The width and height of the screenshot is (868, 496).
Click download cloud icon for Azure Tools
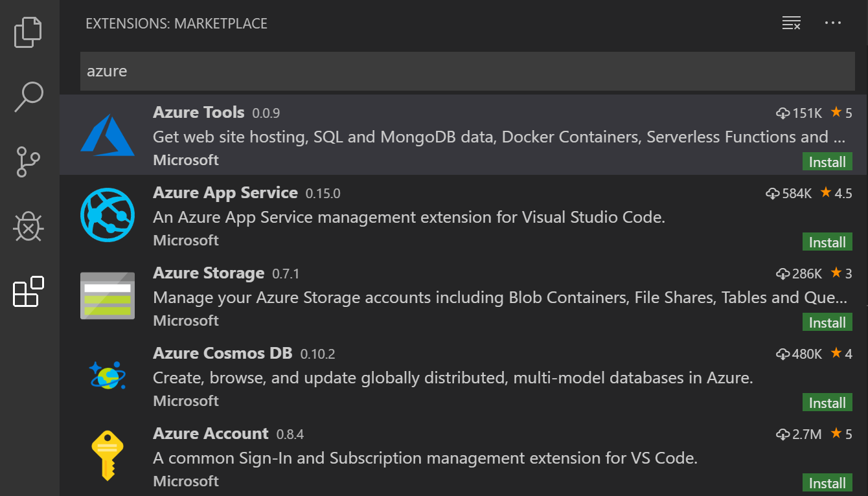coord(783,113)
